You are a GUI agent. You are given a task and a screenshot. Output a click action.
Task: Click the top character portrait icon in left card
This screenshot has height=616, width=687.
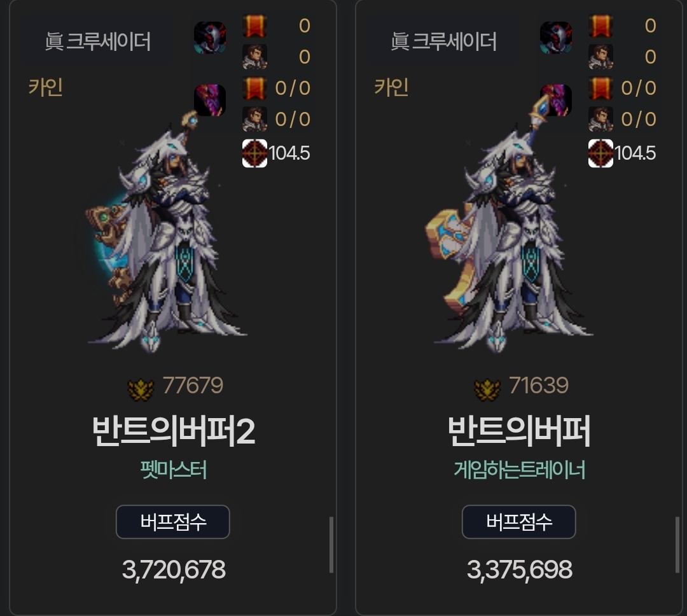click(x=254, y=57)
